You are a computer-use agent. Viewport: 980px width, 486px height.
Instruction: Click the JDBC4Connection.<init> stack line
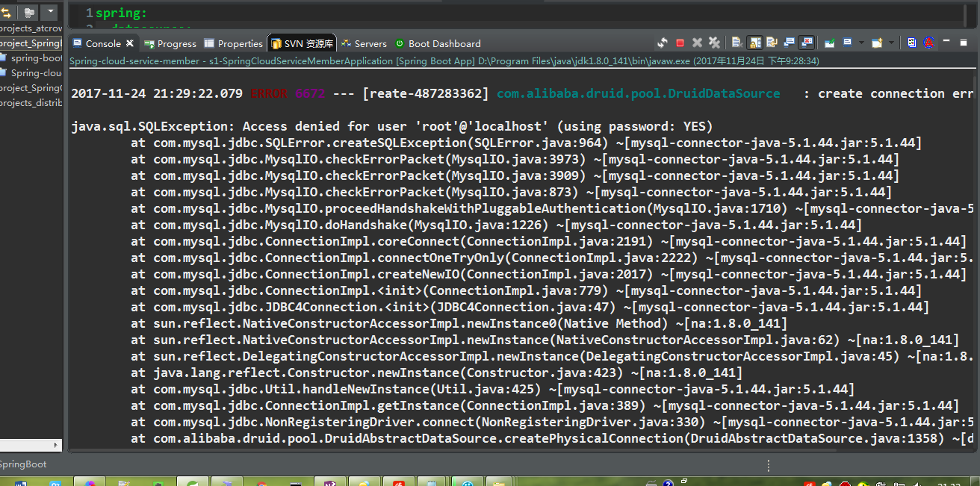tap(530, 307)
